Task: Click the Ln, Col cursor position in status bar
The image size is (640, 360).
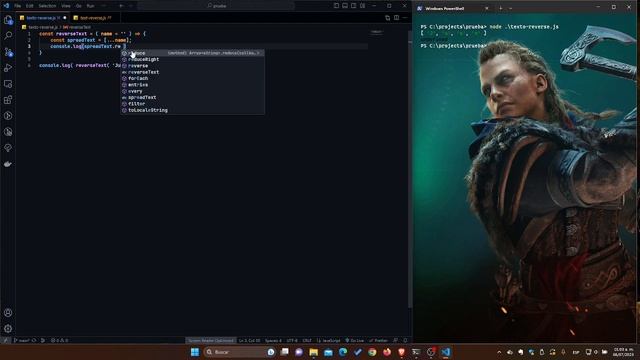Action: (x=249, y=340)
